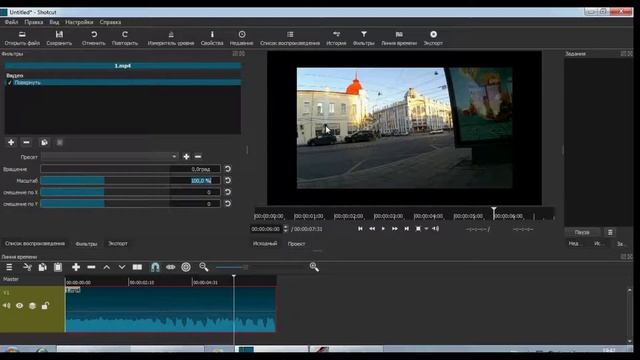Redo action with Повторить icon
640x360 pixels.
(x=125, y=38)
